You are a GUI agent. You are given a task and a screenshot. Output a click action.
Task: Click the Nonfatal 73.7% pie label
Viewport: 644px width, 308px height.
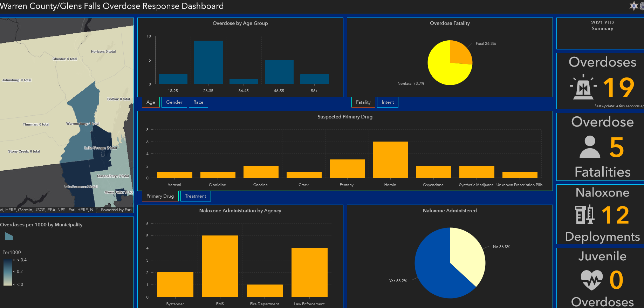(411, 84)
